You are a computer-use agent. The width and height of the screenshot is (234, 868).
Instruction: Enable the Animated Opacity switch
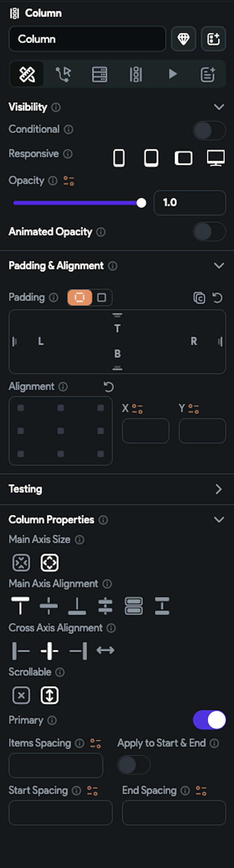(x=209, y=232)
